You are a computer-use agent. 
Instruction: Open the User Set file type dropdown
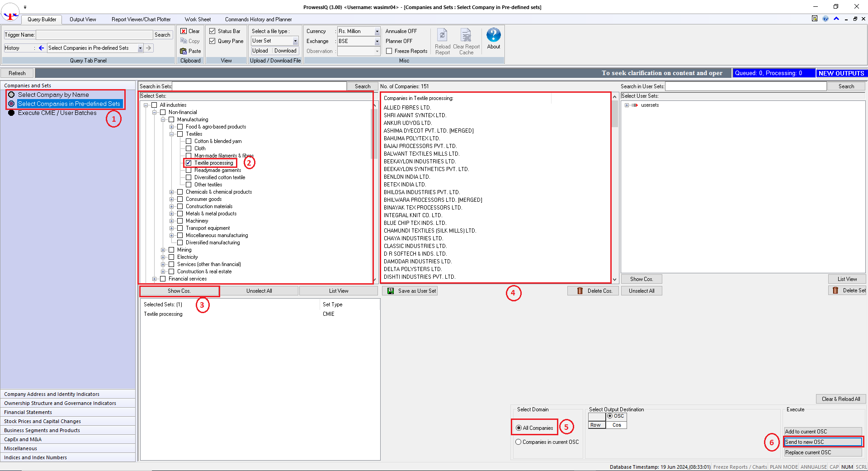tap(295, 41)
